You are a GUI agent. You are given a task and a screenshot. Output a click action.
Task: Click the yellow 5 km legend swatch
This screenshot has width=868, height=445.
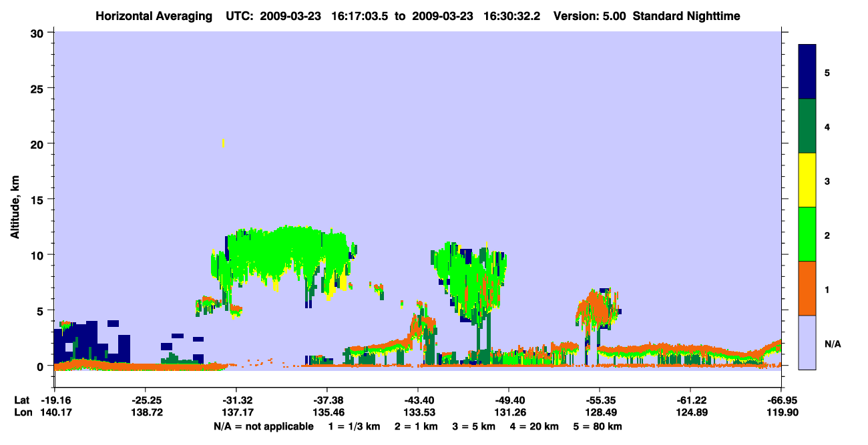pyautogui.click(x=807, y=180)
